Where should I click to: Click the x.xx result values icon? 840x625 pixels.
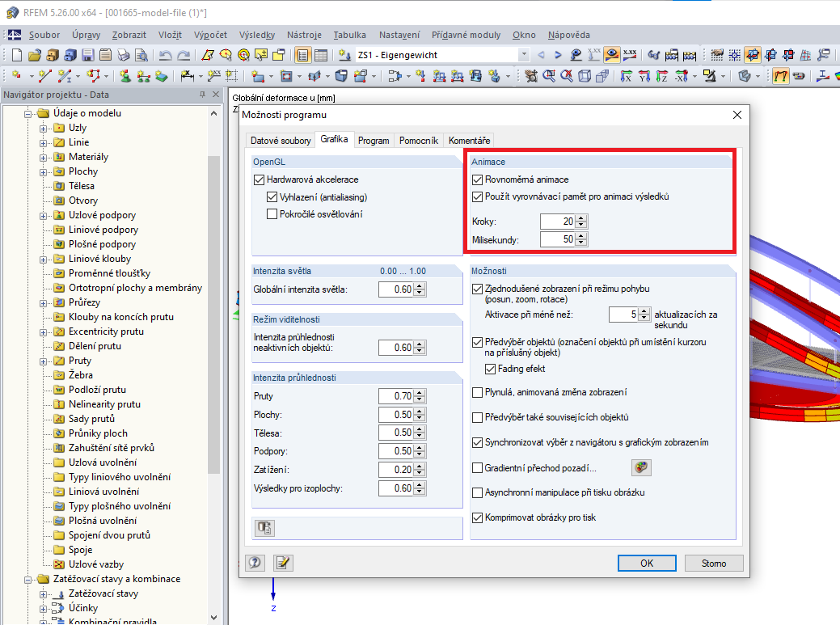[x=630, y=55]
